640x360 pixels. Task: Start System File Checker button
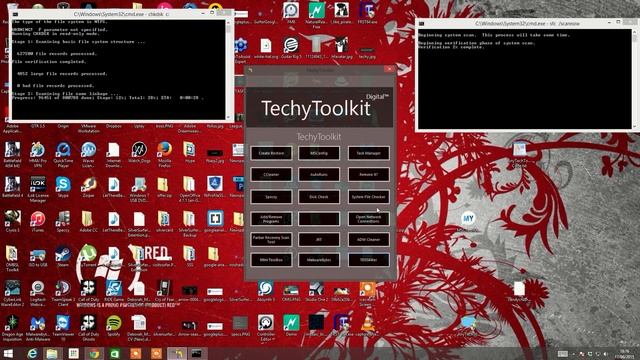coord(369,197)
